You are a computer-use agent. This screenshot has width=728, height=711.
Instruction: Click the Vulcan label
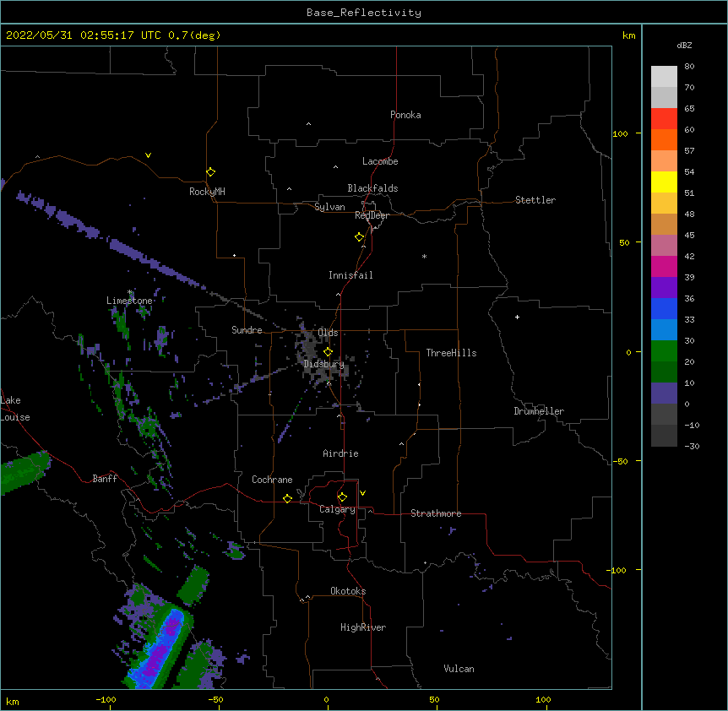click(459, 669)
